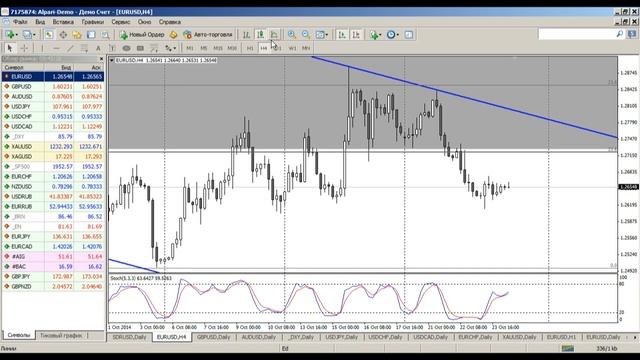Open the Справка menu

coord(169,22)
